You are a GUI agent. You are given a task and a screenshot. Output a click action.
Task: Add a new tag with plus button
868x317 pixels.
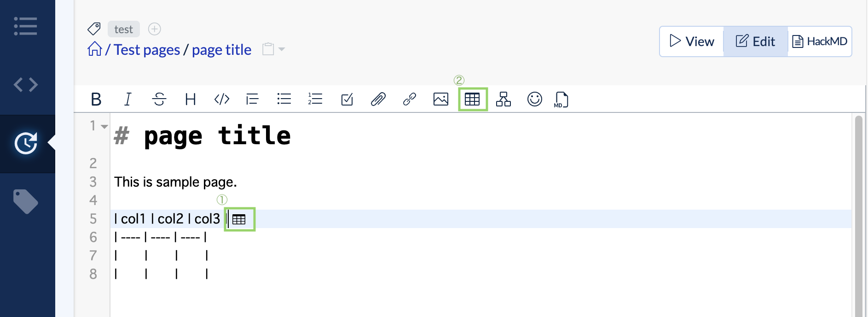click(155, 29)
